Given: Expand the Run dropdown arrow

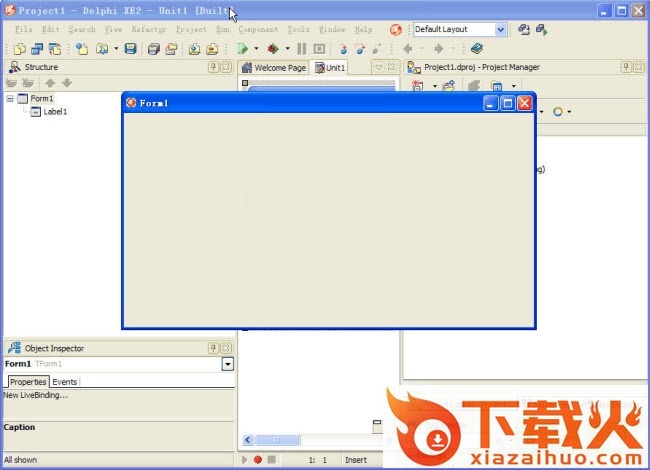Looking at the screenshot, I should click(256, 49).
